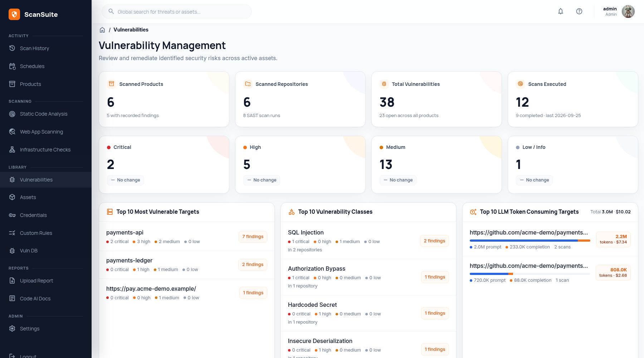Click the Medium severity dot
The height and width of the screenshot is (358, 644).
(x=381, y=147)
